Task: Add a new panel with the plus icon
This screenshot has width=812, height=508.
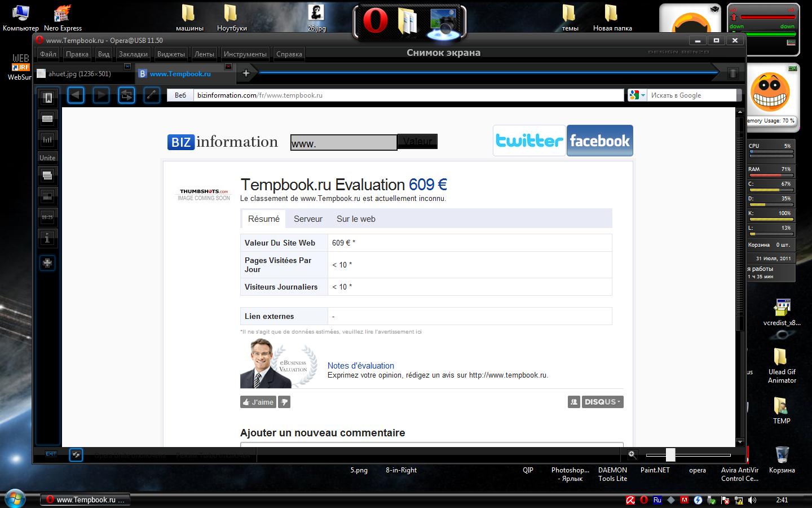Action: [x=47, y=263]
